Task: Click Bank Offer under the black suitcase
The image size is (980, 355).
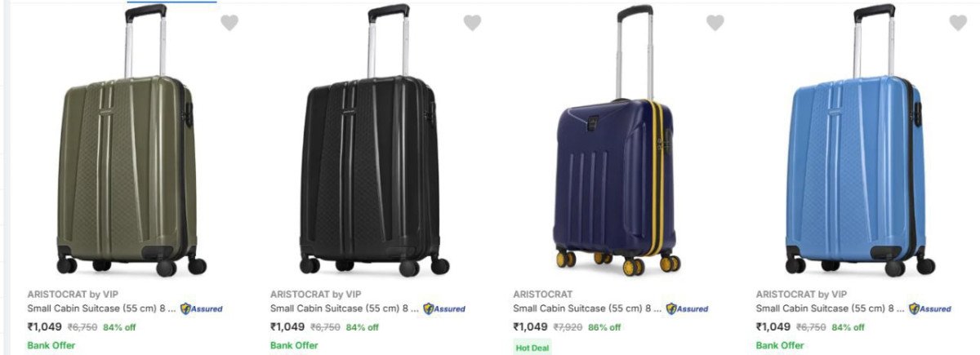Action: coord(294,345)
